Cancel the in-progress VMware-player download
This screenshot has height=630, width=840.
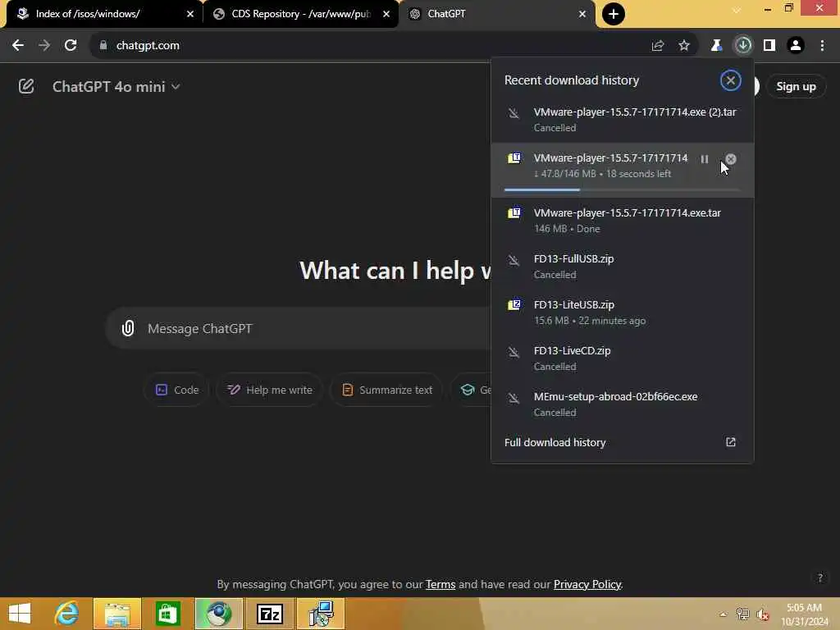pyautogui.click(x=731, y=159)
